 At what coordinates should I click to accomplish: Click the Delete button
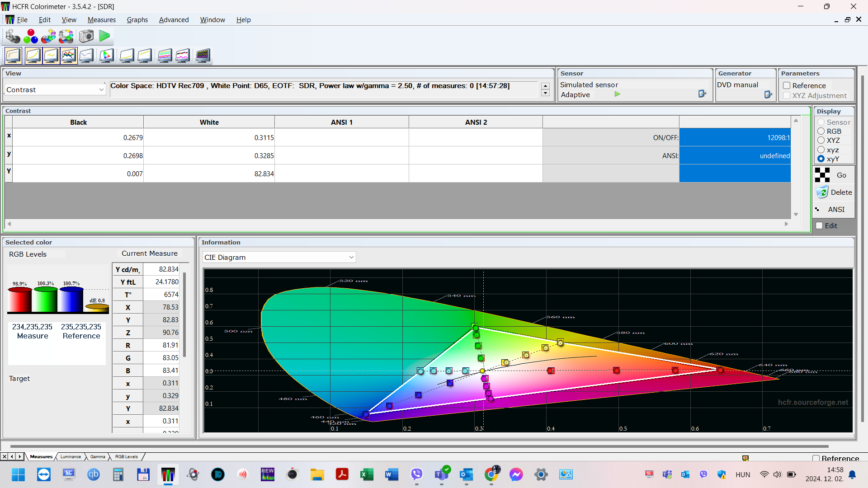(834, 192)
